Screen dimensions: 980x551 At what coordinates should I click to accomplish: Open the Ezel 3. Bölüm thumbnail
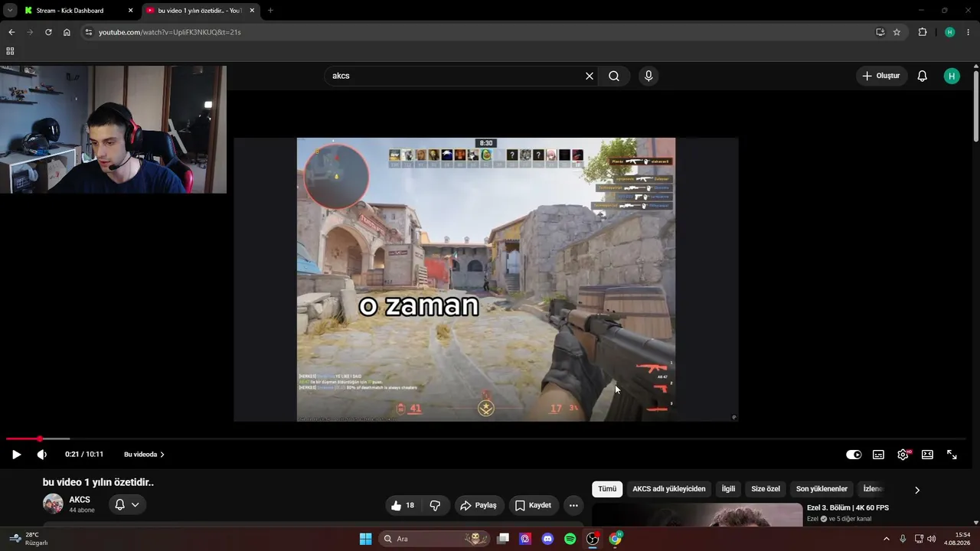[697, 514]
